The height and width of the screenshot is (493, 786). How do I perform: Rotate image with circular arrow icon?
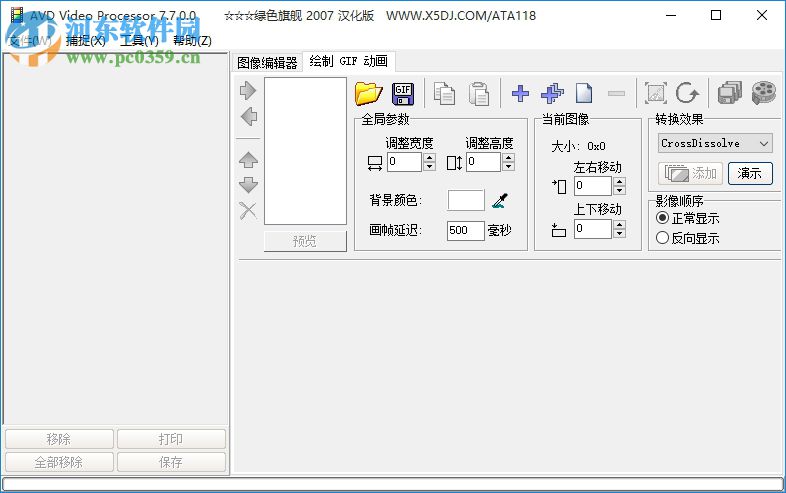[x=687, y=93]
